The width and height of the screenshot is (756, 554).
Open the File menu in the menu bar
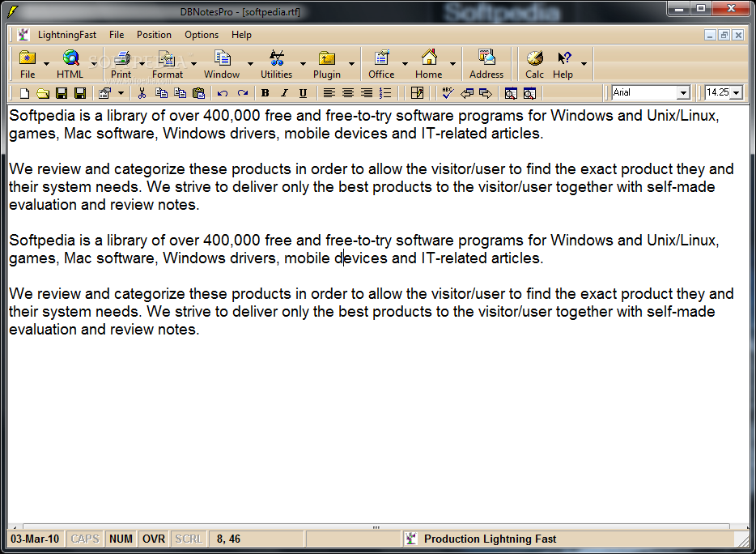[x=117, y=35]
